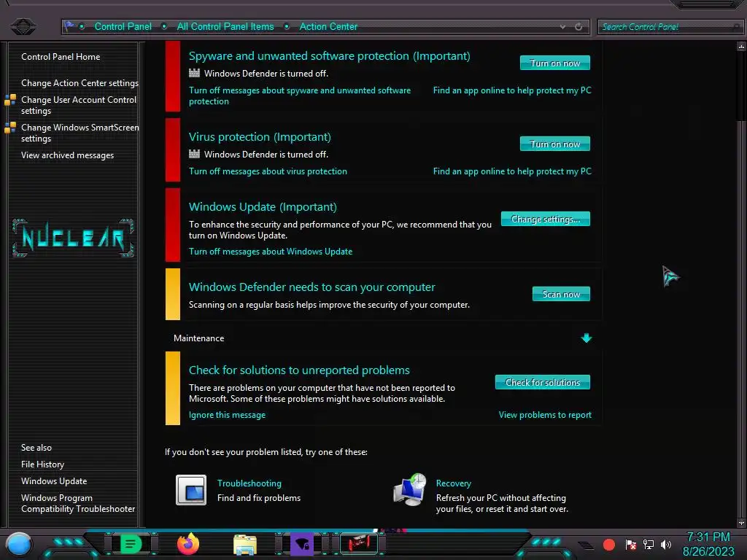Click the red record tray icon
Viewport: 747px width, 560px height.
point(609,545)
